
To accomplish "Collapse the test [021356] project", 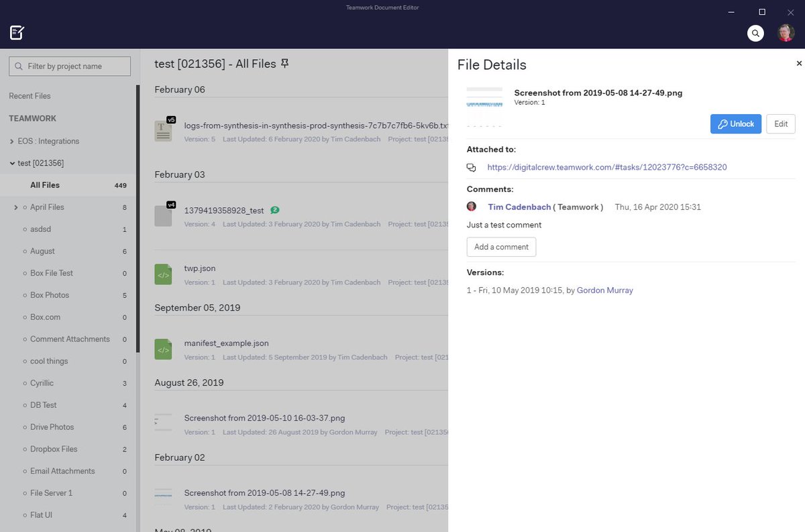I will 11,163.
